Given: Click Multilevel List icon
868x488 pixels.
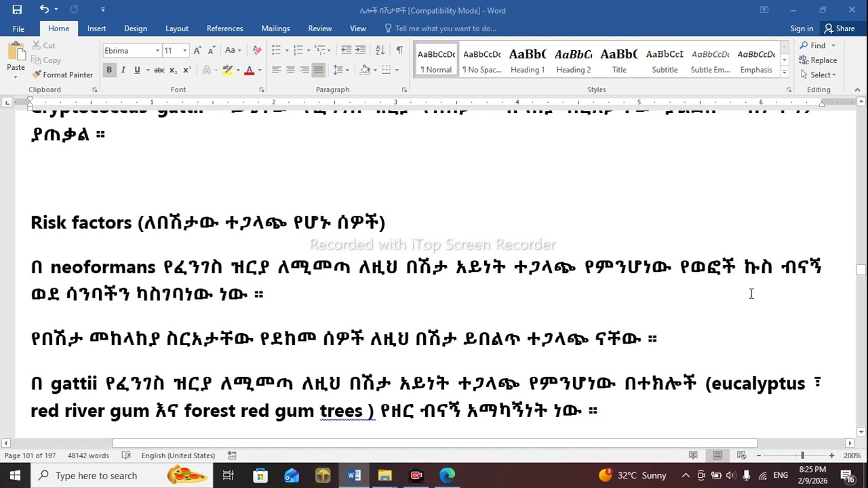Looking at the screenshot, I should coord(320,51).
